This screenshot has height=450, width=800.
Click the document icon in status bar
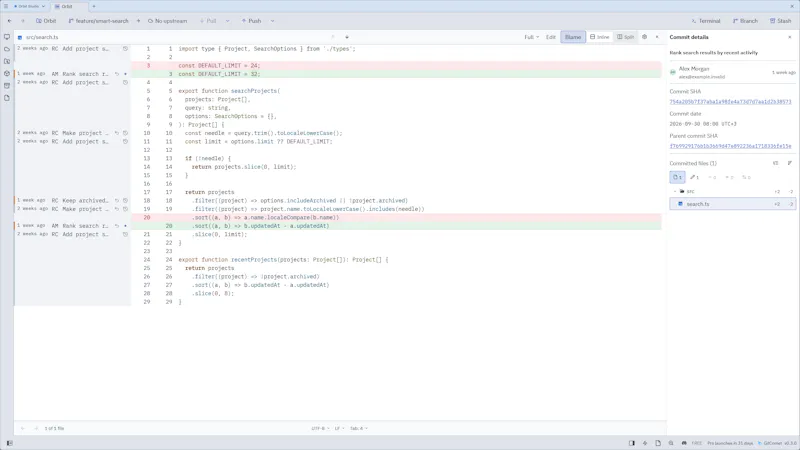[658, 443]
